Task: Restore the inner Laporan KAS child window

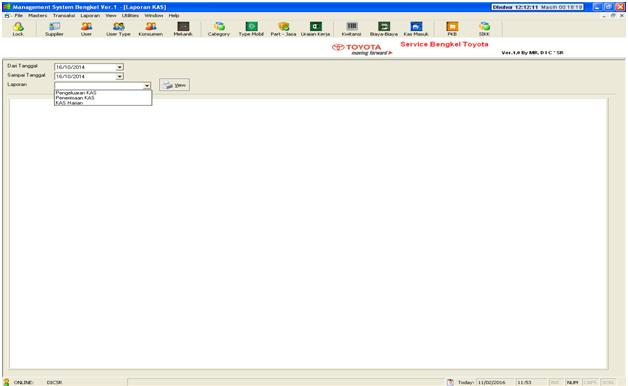Action: coord(613,16)
